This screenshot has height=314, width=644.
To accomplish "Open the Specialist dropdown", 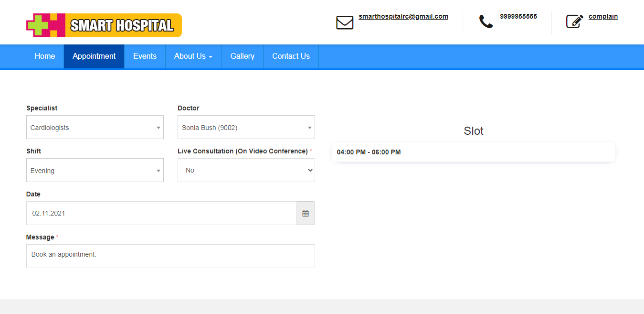I will pos(95,128).
